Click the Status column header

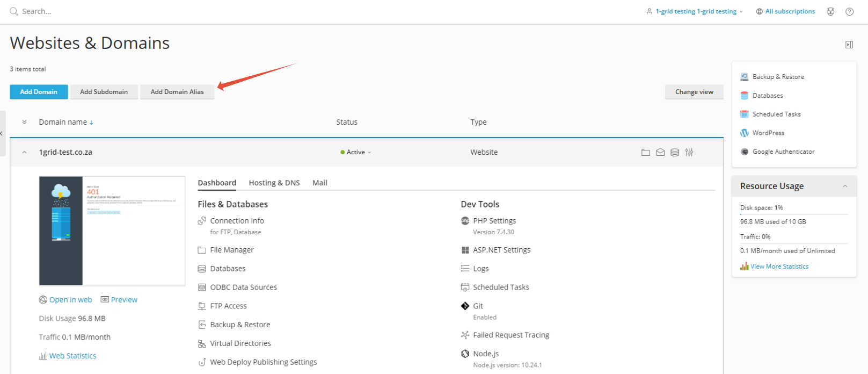pos(347,122)
